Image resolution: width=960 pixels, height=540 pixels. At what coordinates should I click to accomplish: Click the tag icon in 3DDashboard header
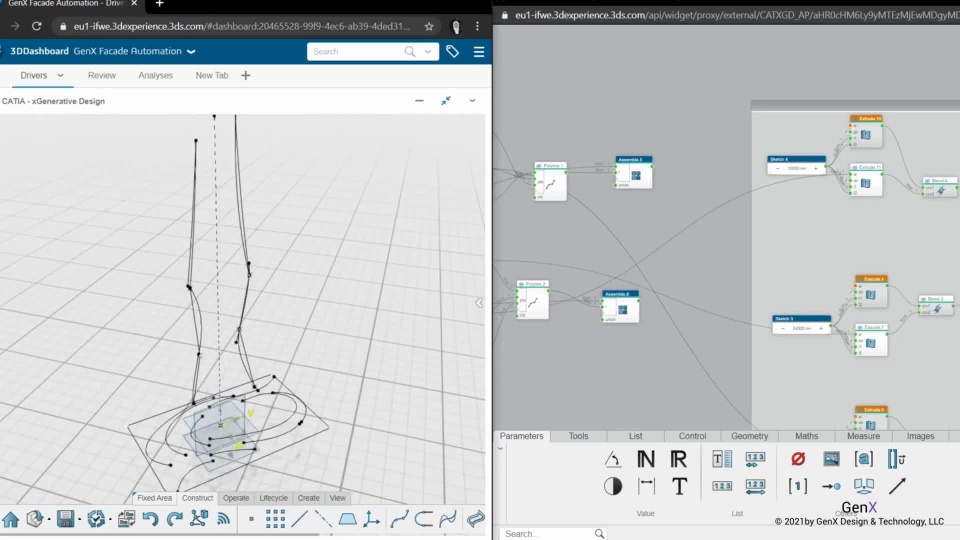(x=452, y=51)
